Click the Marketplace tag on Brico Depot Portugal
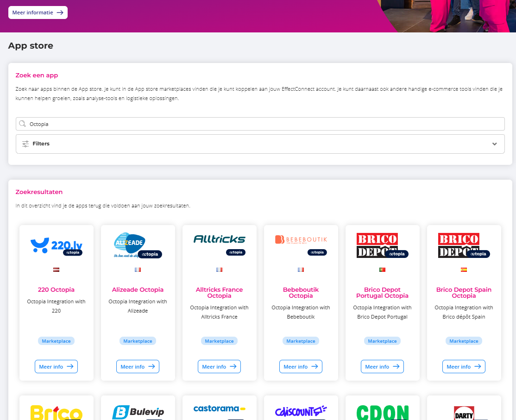The image size is (516, 420). (x=383, y=341)
